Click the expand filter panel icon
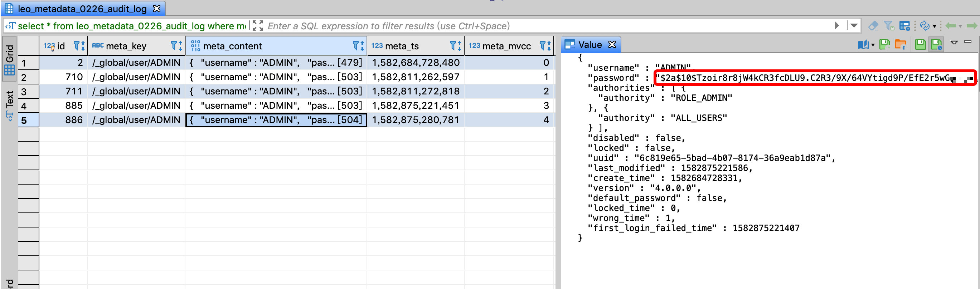Screen dimensions: 980x289 point(258,26)
